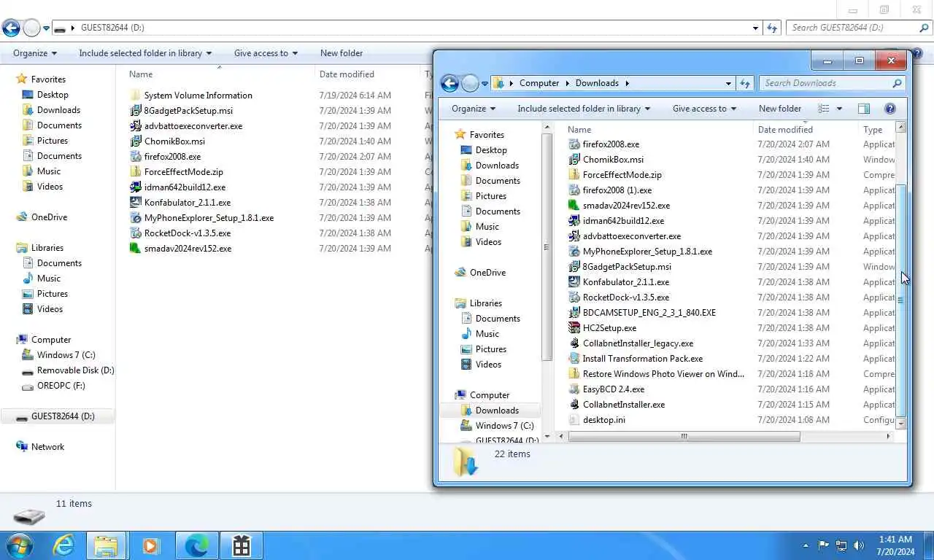This screenshot has width=934, height=560.
Task: Expand address dropdown in GUEST82644 window
Action: [755, 28]
